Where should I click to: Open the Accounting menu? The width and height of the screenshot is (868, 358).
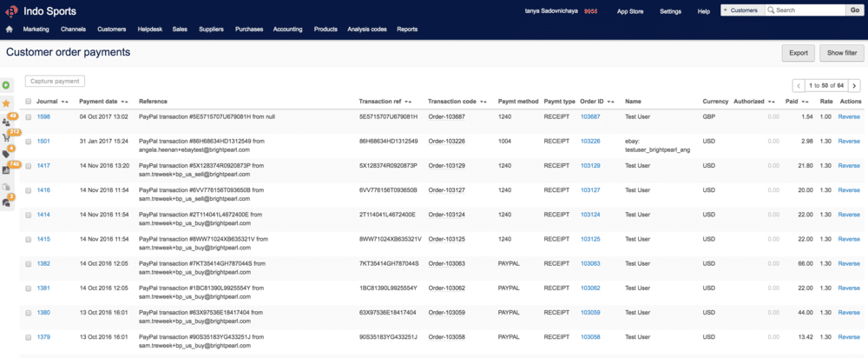286,29
